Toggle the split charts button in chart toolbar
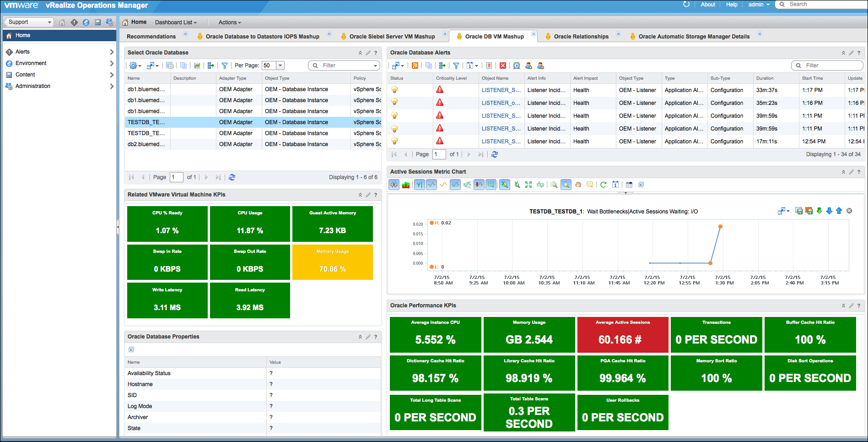 point(394,185)
